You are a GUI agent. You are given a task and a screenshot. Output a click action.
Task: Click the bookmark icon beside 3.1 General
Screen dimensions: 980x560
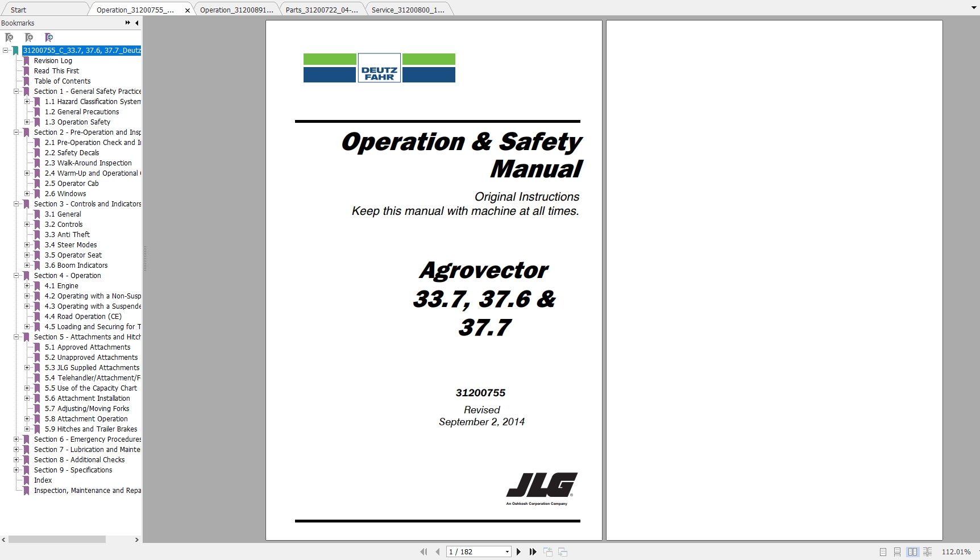[37, 214]
